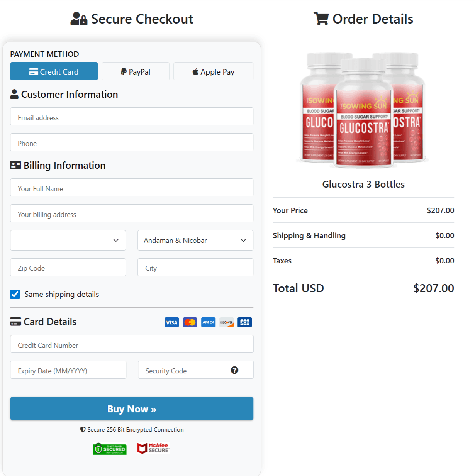
Task: Click the American Express card icon
Action: pyautogui.click(x=209, y=322)
